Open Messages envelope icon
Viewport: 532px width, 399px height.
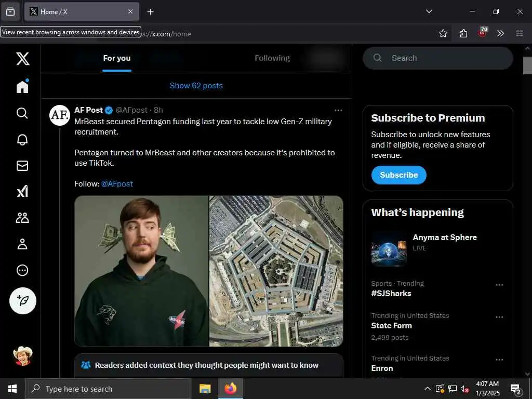coord(22,166)
